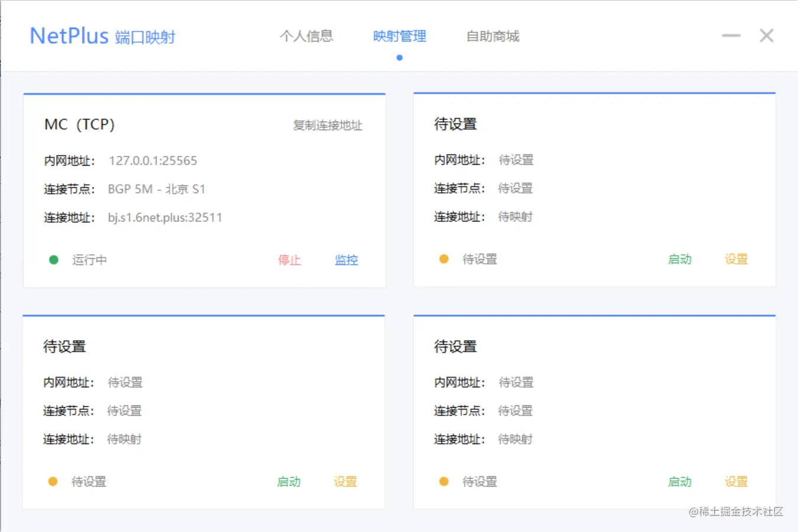This screenshot has height=532, width=798.
Task: Click the green running status dot
Action: point(54,259)
